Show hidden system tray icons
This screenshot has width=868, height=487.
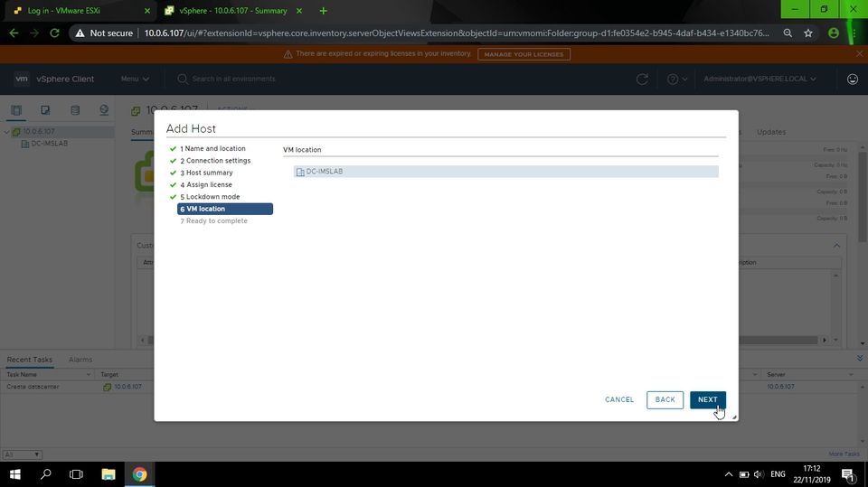pos(729,474)
